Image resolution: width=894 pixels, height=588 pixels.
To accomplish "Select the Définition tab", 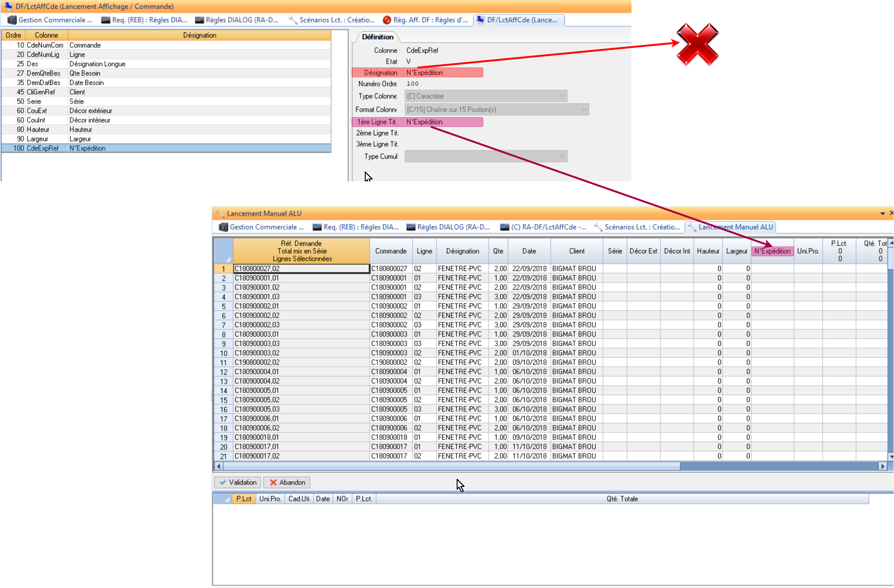I will click(377, 37).
